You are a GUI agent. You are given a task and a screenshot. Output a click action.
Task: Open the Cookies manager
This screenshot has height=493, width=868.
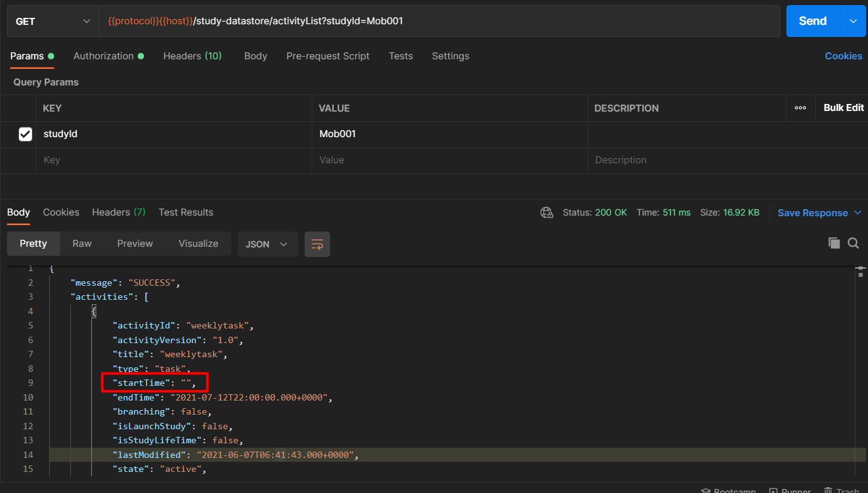843,56
